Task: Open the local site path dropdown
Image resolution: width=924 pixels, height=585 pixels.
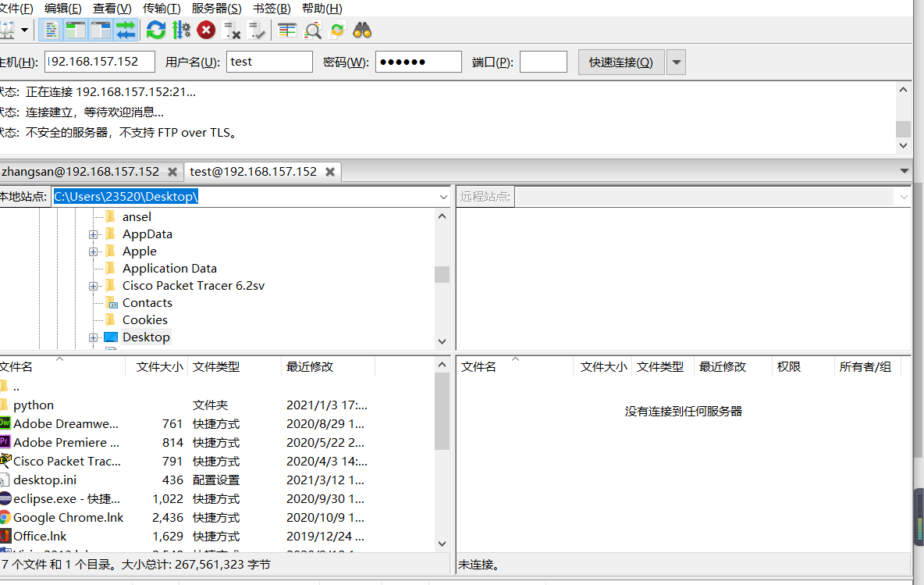Action: [x=443, y=197]
